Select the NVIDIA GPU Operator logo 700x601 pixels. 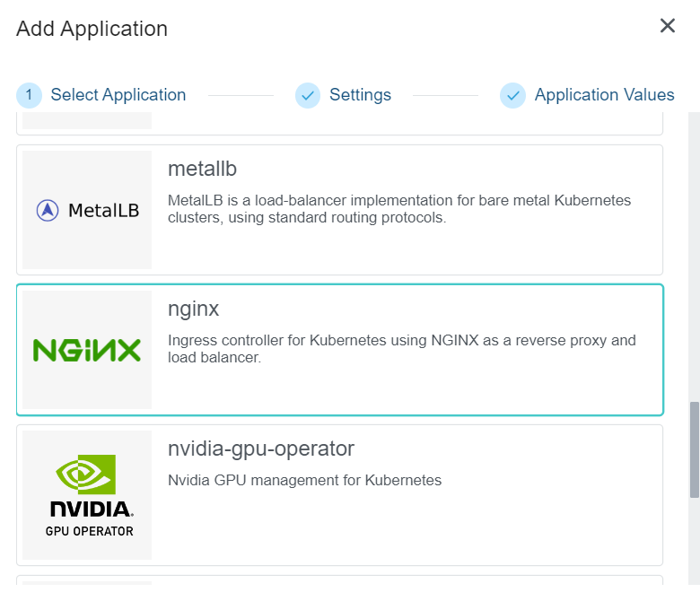tap(87, 495)
